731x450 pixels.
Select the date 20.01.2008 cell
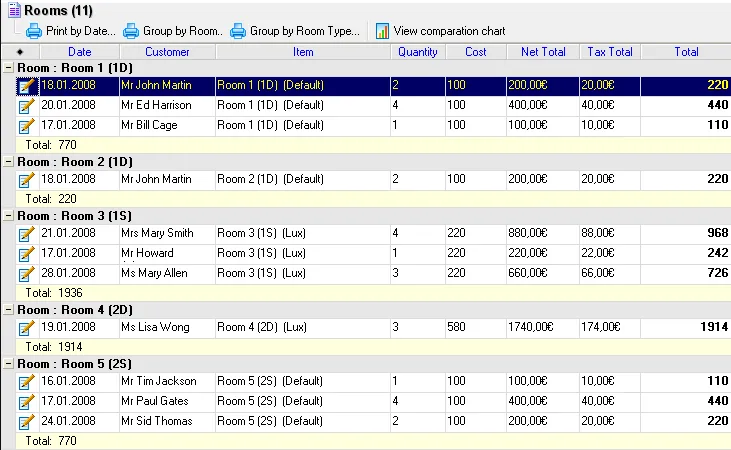tap(79, 105)
